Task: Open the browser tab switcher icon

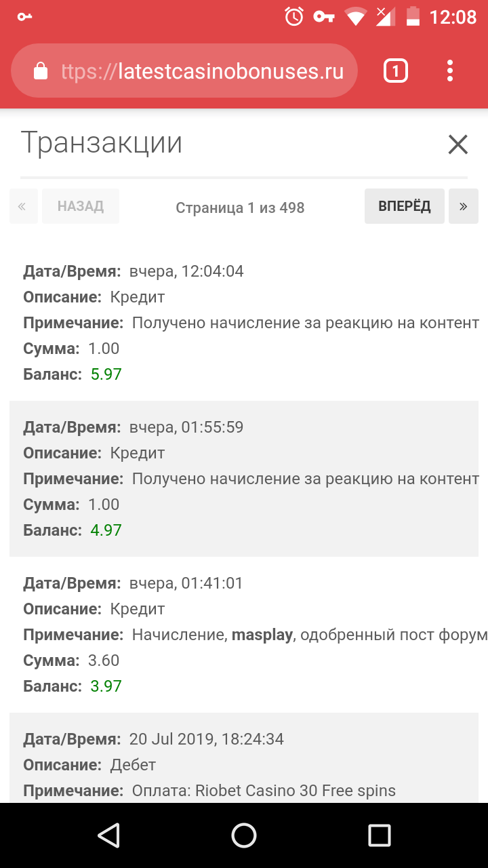Action: click(x=396, y=71)
